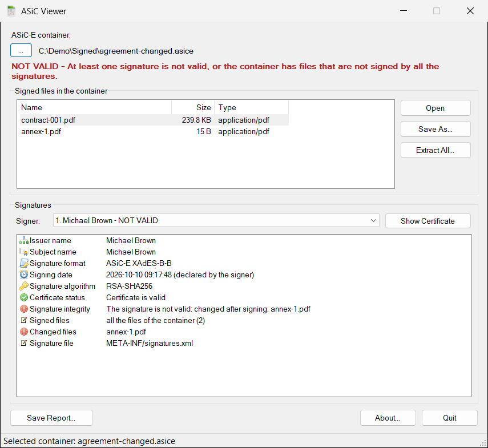Select the 'Certificate is valid' status value
The height and width of the screenshot is (448, 488).
coord(136,297)
